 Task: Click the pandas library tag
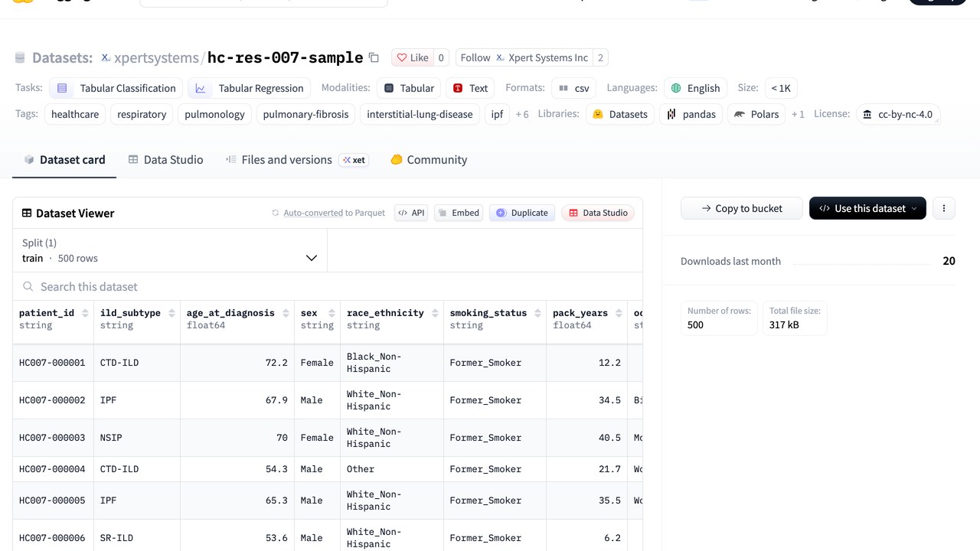coord(691,114)
